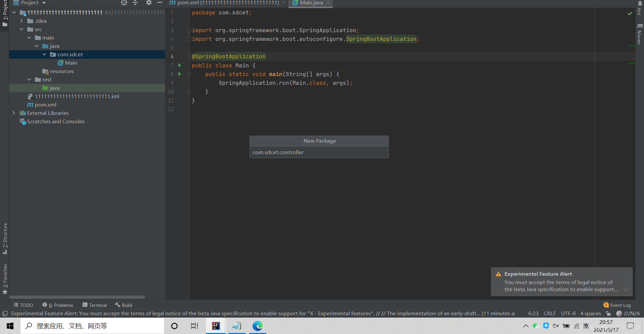Click the run gutter icon beside main method

[180, 74]
